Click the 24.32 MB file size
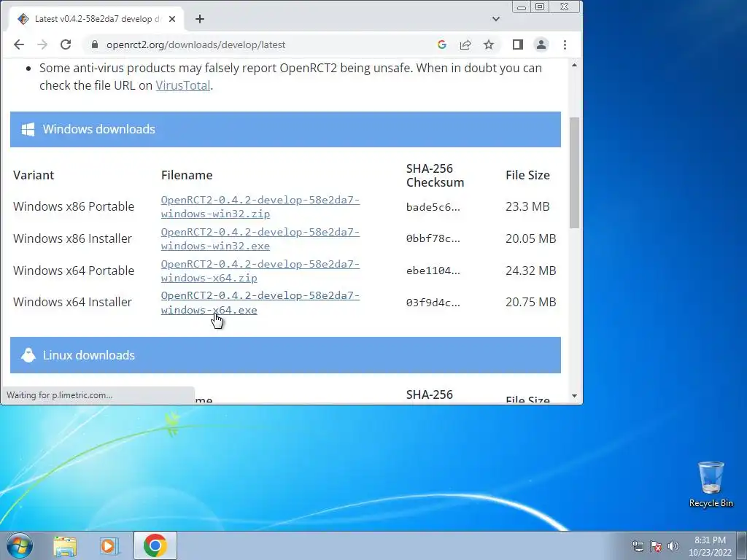Screen dimensions: 747x560 (531, 271)
